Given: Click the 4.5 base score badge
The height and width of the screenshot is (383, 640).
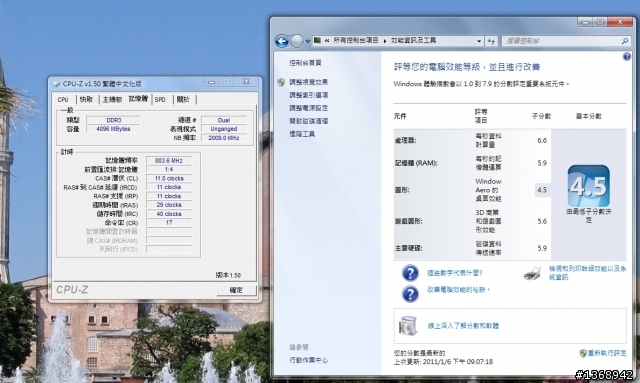Looking at the screenshot, I should (x=589, y=186).
